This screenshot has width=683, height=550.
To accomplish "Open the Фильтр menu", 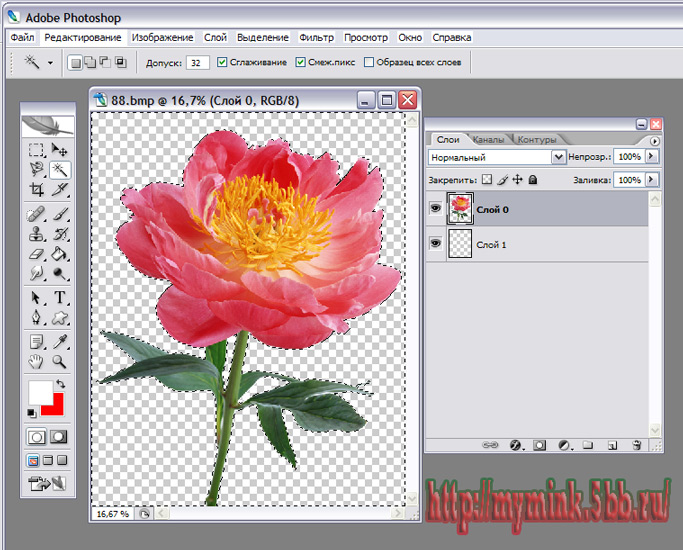I will (316, 37).
